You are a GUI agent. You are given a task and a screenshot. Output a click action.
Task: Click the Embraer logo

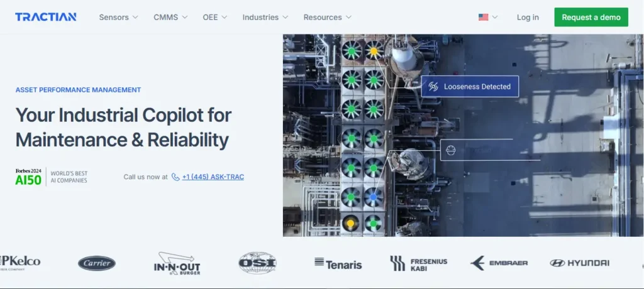[499, 263]
